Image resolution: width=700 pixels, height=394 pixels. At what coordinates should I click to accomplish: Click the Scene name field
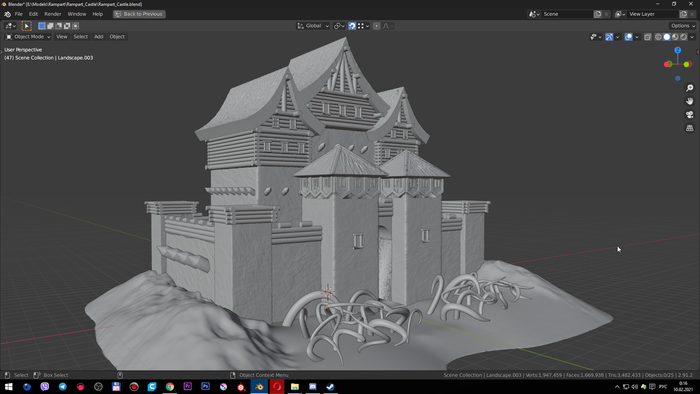click(567, 14)
